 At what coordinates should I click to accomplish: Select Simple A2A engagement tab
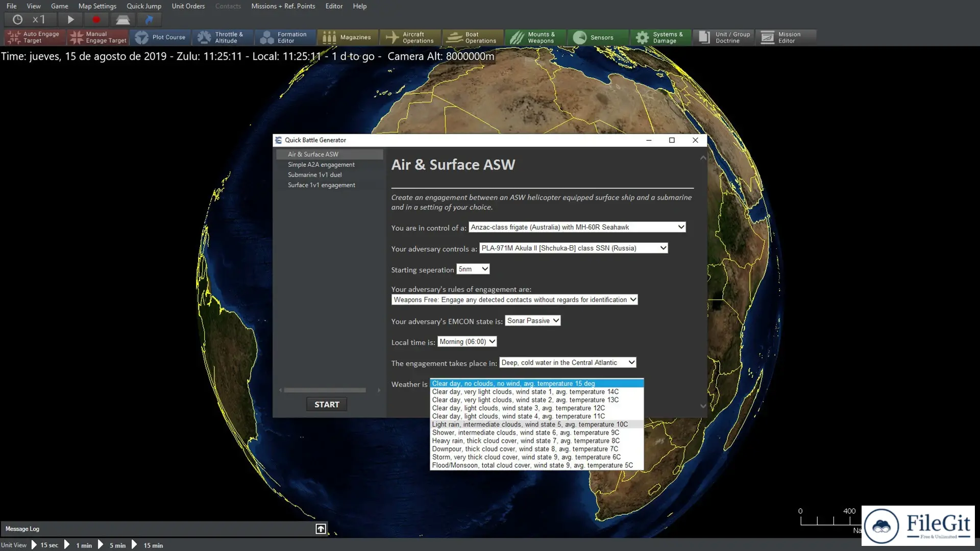(321, 164)
